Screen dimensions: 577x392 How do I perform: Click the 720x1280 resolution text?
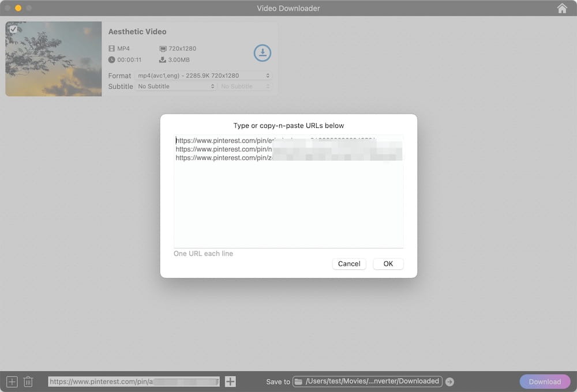coord(182,48)
